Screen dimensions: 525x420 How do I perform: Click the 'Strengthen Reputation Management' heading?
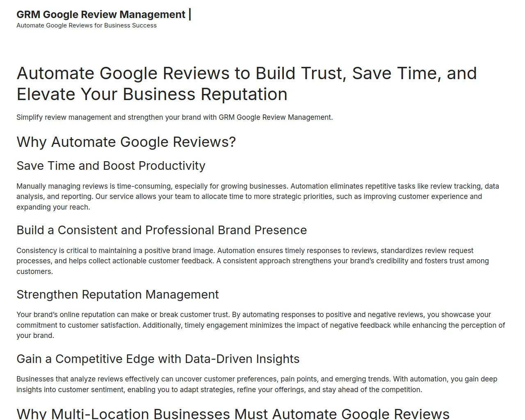[x=118, y=294]
